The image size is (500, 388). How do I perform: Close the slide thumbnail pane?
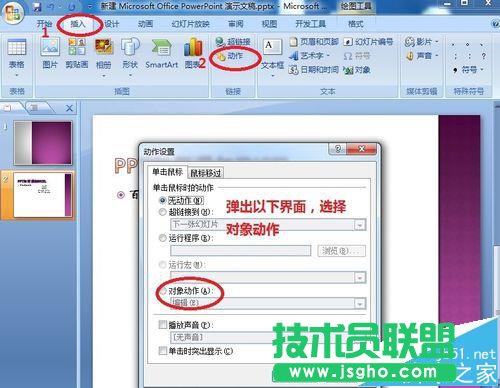[69, 108]
